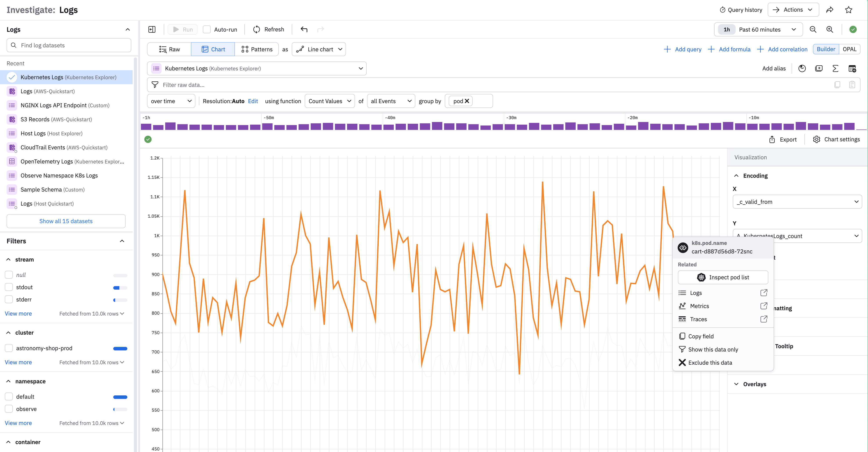Open the Count Values function dropdown
The image size is (868, 452).
point(330,101)
